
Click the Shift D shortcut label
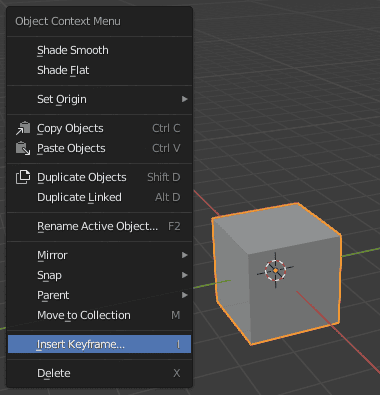(x=164, y=177)
